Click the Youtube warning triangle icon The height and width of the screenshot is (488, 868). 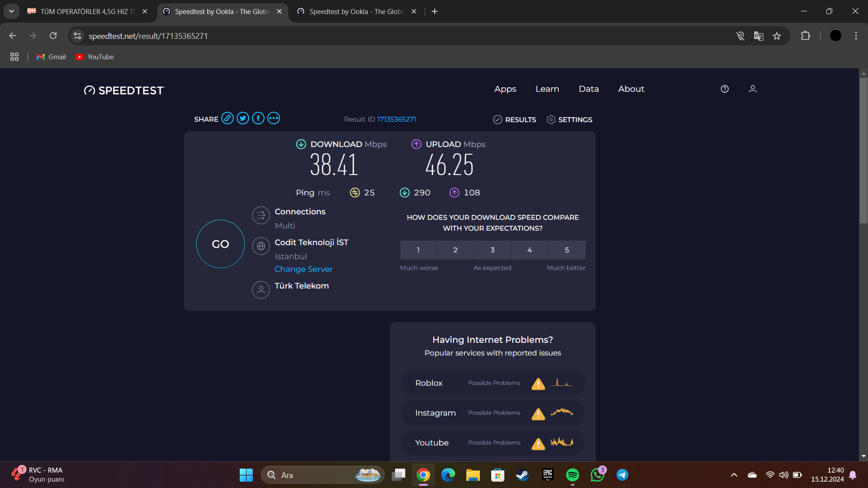point(538,444)
